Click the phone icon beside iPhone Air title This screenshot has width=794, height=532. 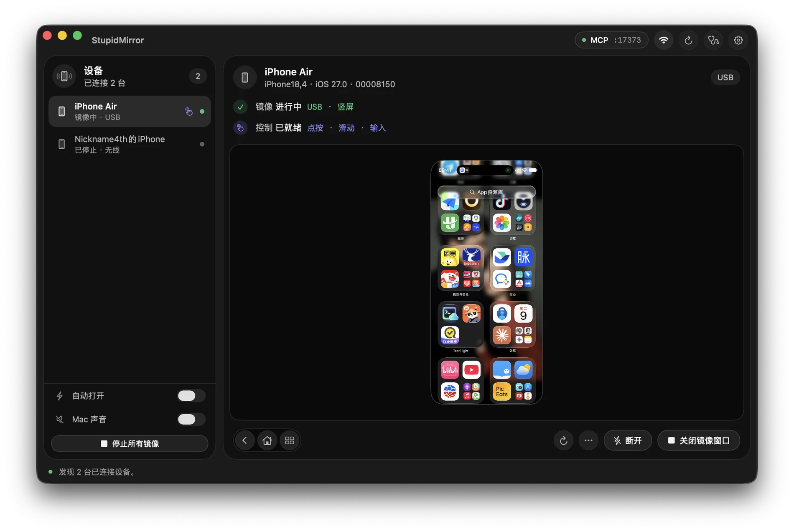[245, 77]
